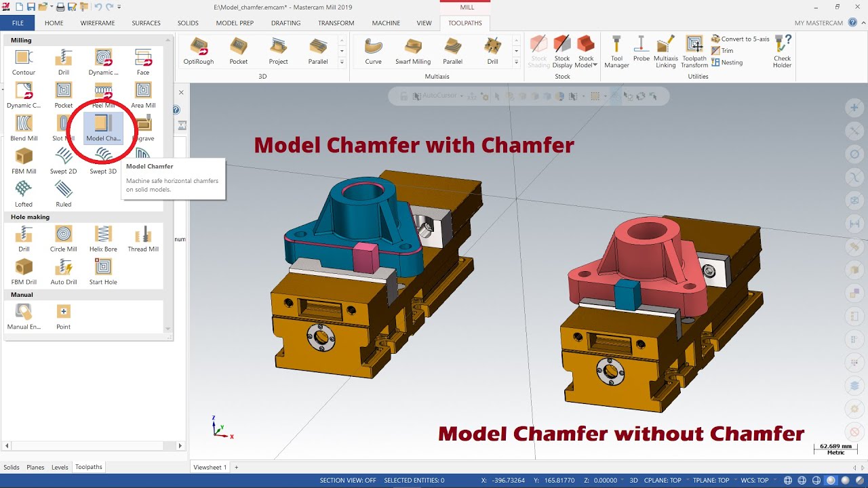Image resolution: width=868 pixels, height=488 pixels.
Task: Expand the 3D toolpaths gallery
Action: 342,62
